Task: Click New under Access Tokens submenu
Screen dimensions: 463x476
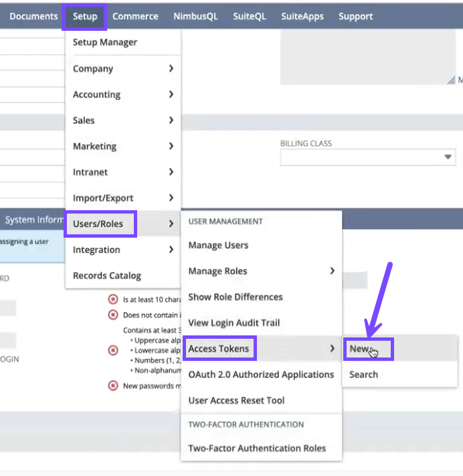Action: coord(359,349)
